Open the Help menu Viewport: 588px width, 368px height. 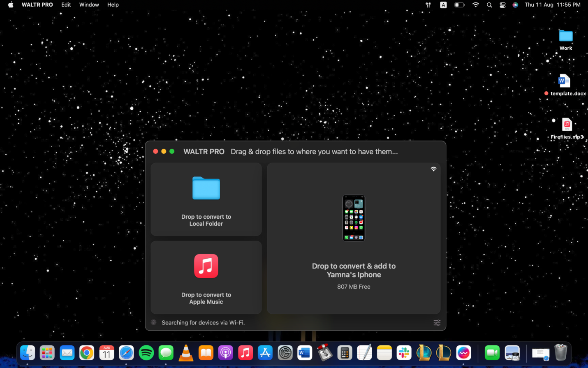[x=113, y=5]
